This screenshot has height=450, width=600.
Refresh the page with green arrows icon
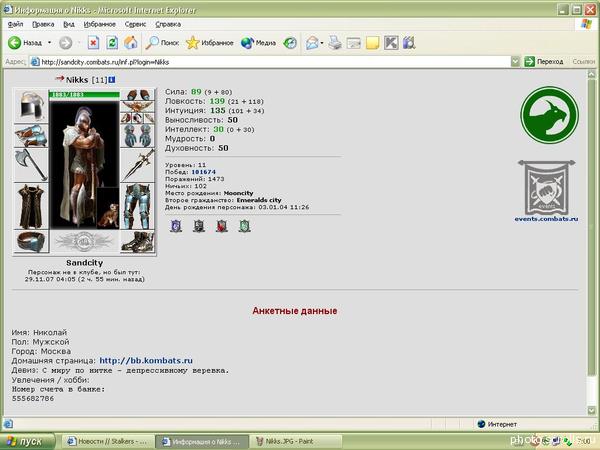pos(112,42)
